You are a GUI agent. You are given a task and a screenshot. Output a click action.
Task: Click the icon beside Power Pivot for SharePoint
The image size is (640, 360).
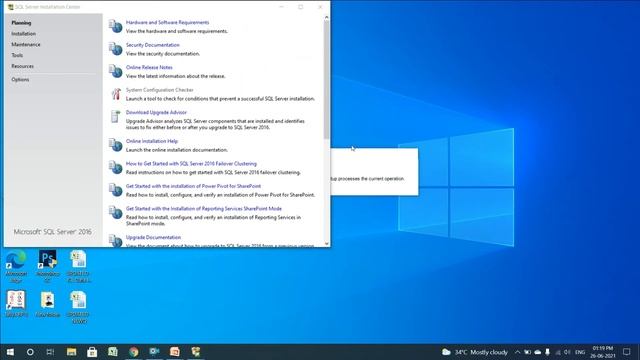coord(116,190)
